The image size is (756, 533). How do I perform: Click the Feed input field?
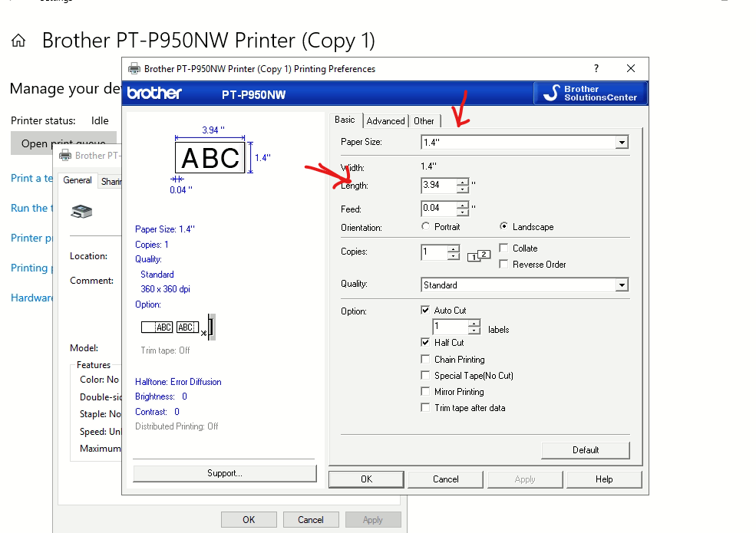[x=439, y=208]
